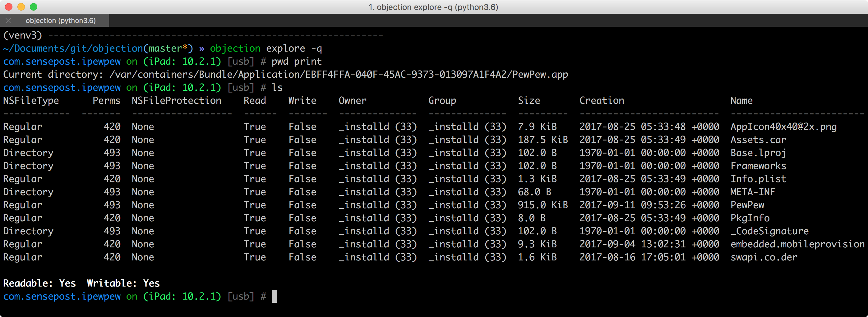Click the size value 7.9 KiB
This screenshot has height=317, width=868.
pos(538,127)
